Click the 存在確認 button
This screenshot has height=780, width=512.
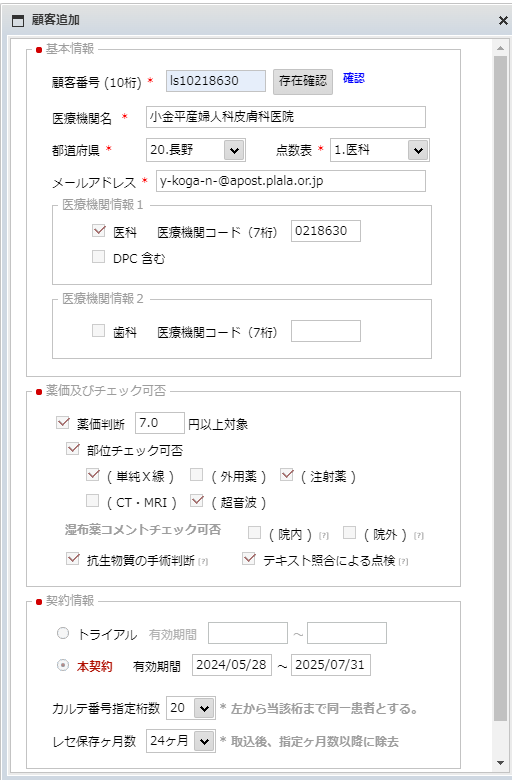[303, 81]
